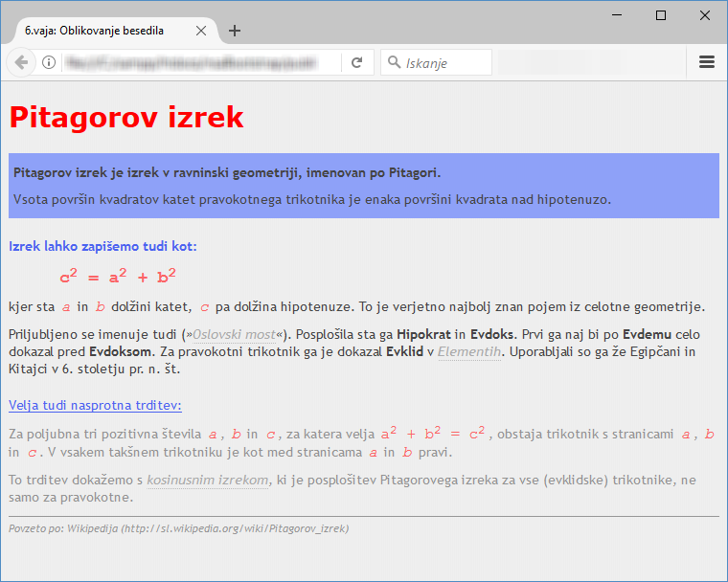Image resolution: width=728 pixels, height=582 pixels.
Task: Click the bold name 'Hipokrat'
Action: pos(423,335)
